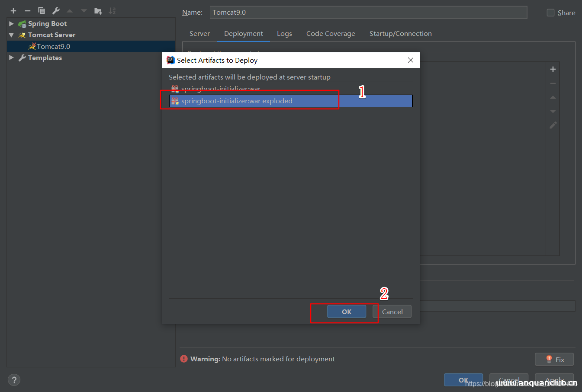Image resolution: width=582 pixels, height=392 pixels.
Task: Click the move into new folder icon
Action: [98, 11]
